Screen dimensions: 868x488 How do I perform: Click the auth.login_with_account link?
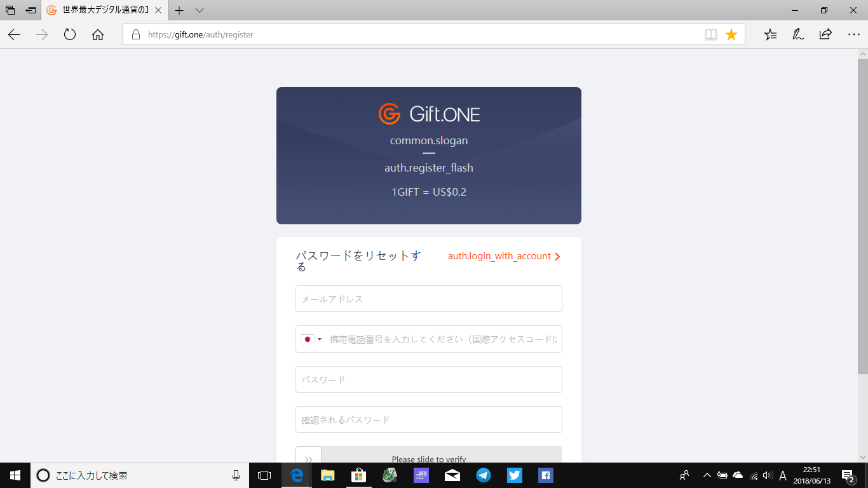point(505,256)
